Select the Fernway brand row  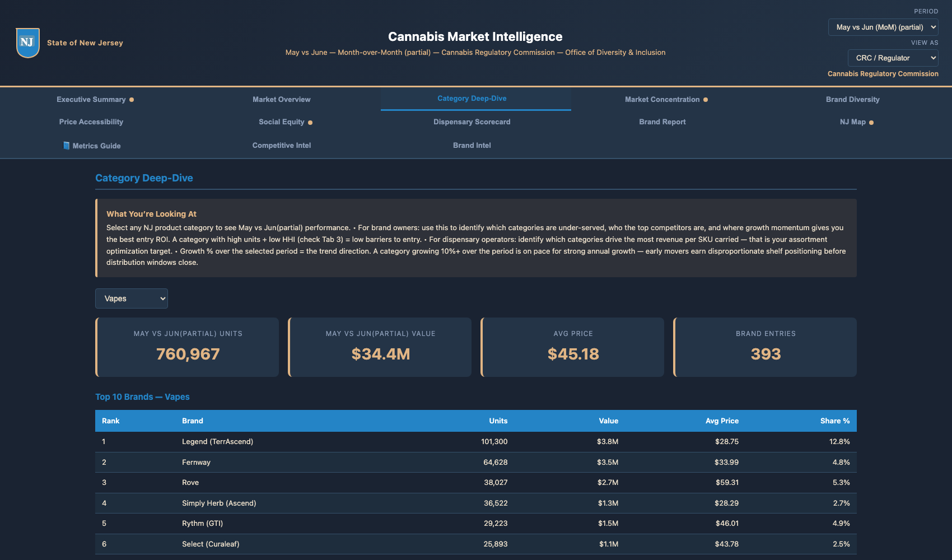[476, 463]
